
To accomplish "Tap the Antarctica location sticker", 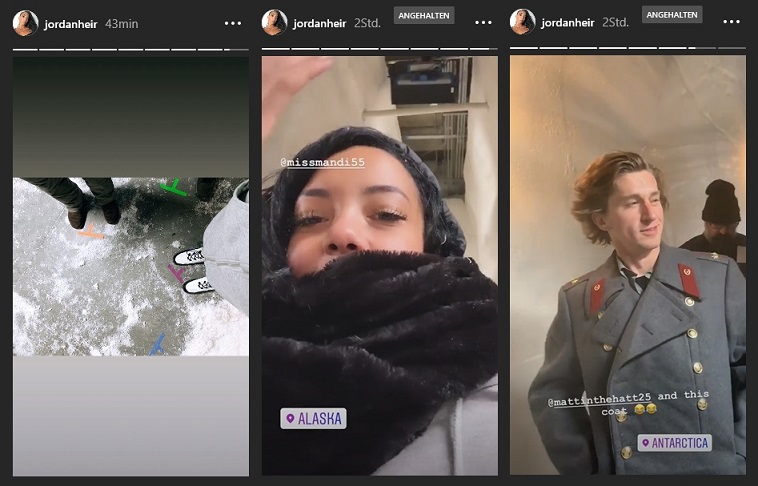I will point(674,442).
